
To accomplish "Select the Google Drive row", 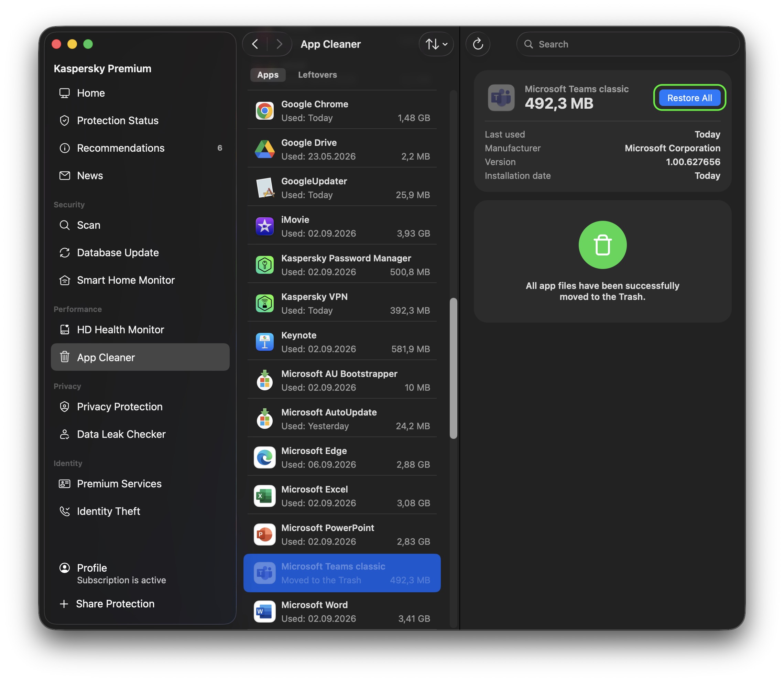I will click(x=342, y=149).
